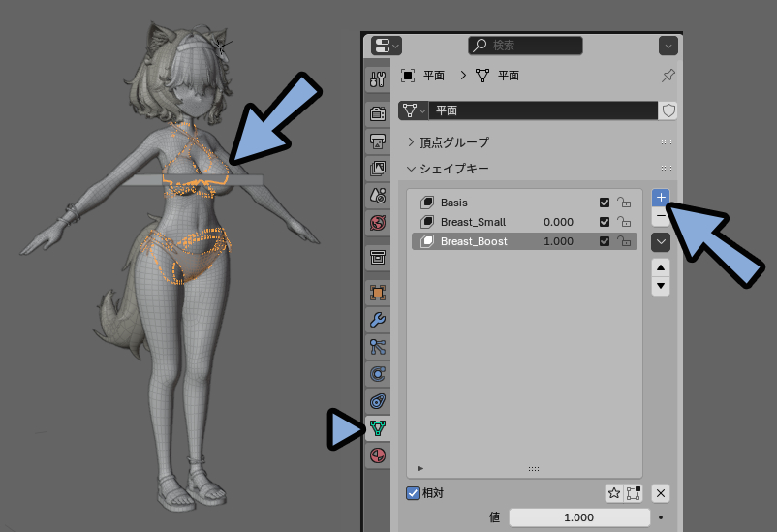Open the Scene properties tab
The image size is (777, 532).
click(x=378, y=196)
